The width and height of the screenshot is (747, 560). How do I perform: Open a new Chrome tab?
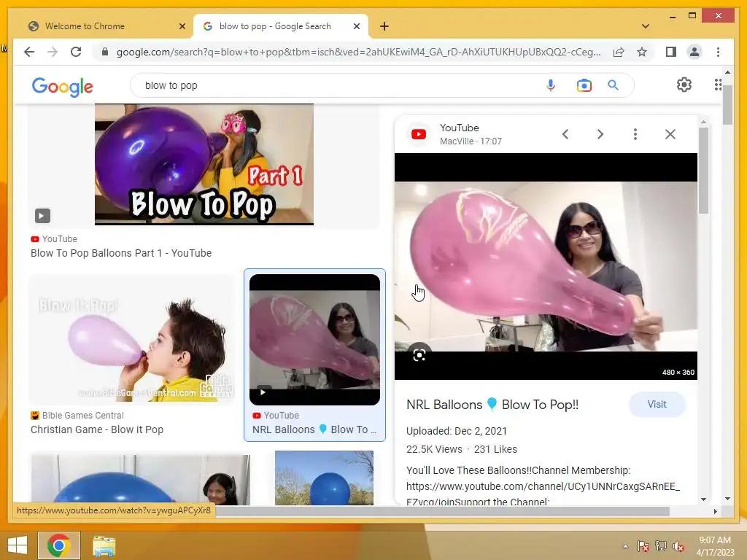tap(384, 26)
